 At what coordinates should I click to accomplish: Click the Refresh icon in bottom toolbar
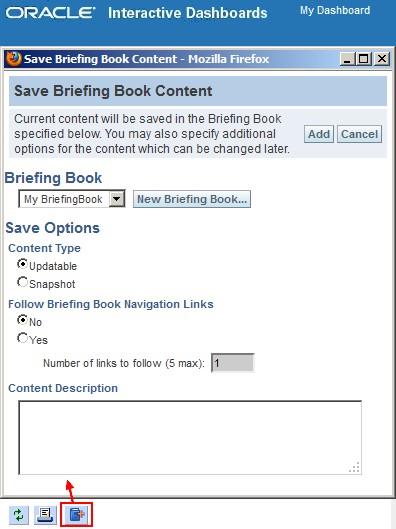tap(19, 515)
